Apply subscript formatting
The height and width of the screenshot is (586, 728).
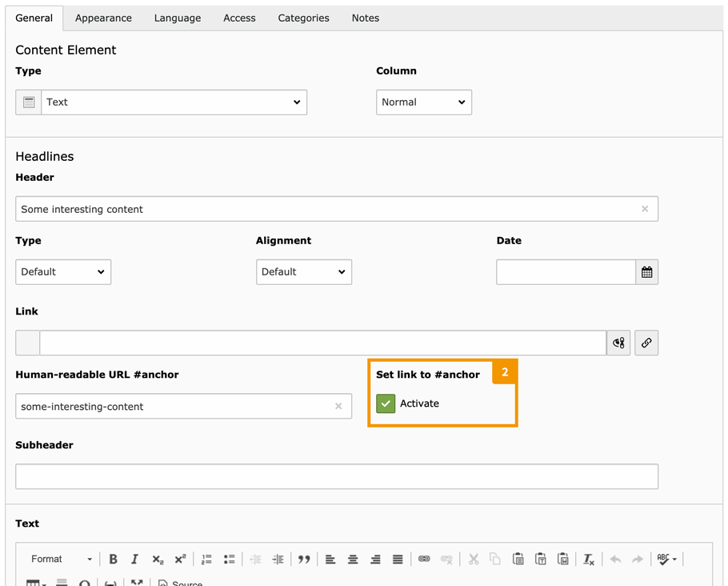158,559
